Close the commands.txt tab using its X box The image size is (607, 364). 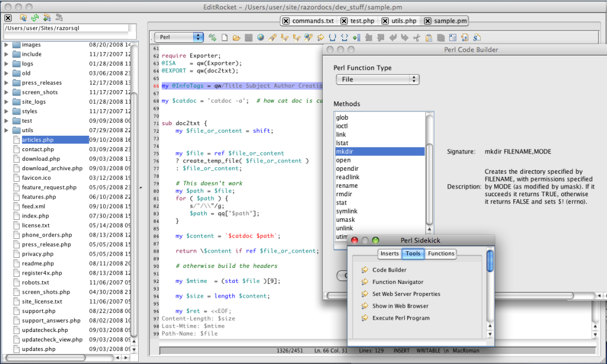pyautogui.click(x=286, y=21)
